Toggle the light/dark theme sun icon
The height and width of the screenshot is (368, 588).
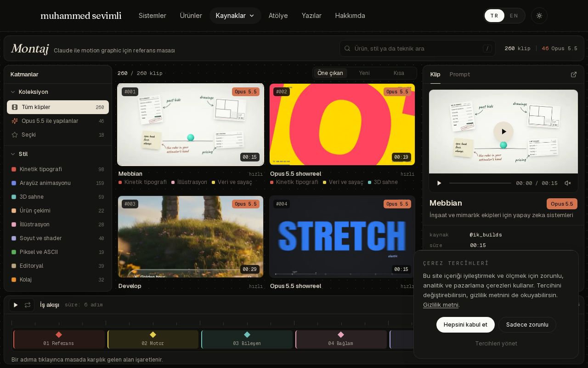539,16
